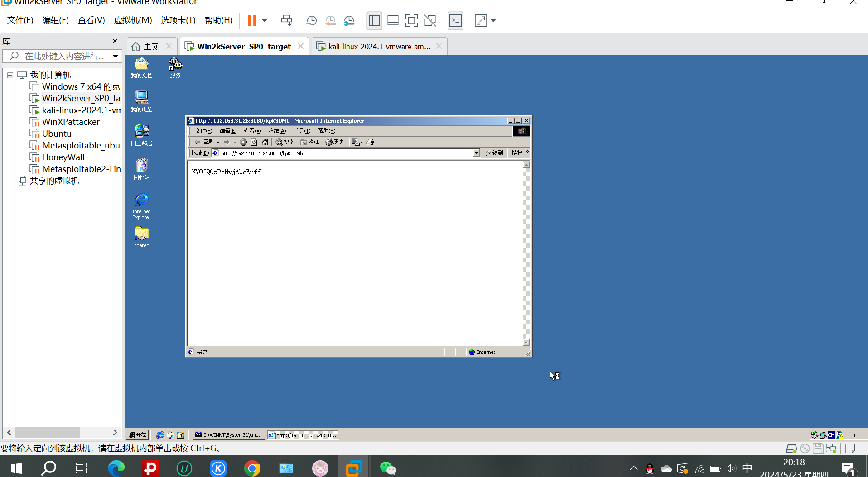This screenshot has height=477, width=868.
Task: Open IE back history dropdown arrow
Action: pos(218,142)
